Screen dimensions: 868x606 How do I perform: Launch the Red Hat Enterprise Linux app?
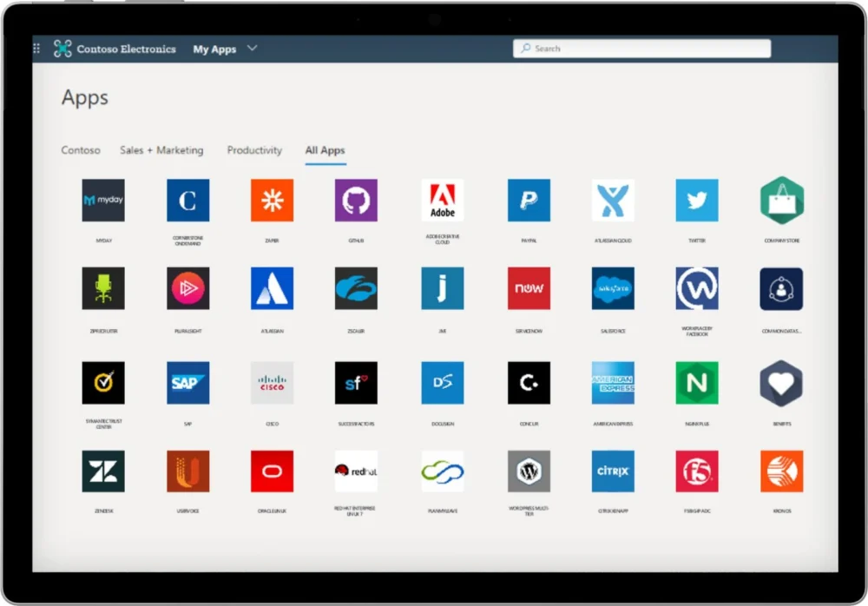pyautogui.click(x=356, y=471)
